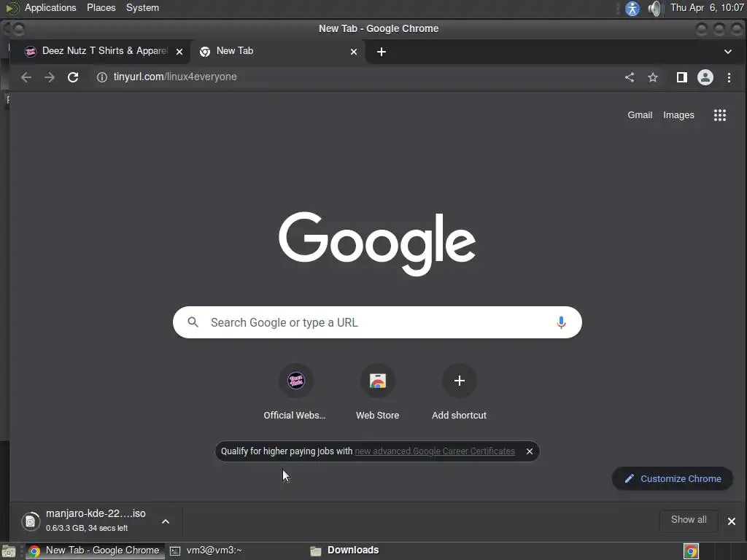Click the magnifier icon in search box

coord(193,322)
